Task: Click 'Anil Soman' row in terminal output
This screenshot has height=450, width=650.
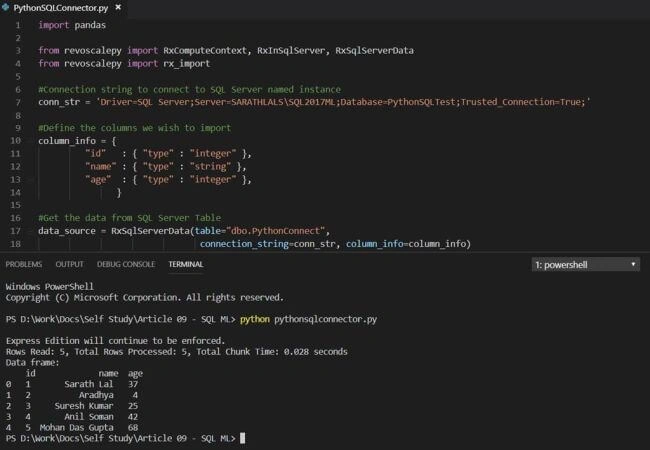Action: 72,416
